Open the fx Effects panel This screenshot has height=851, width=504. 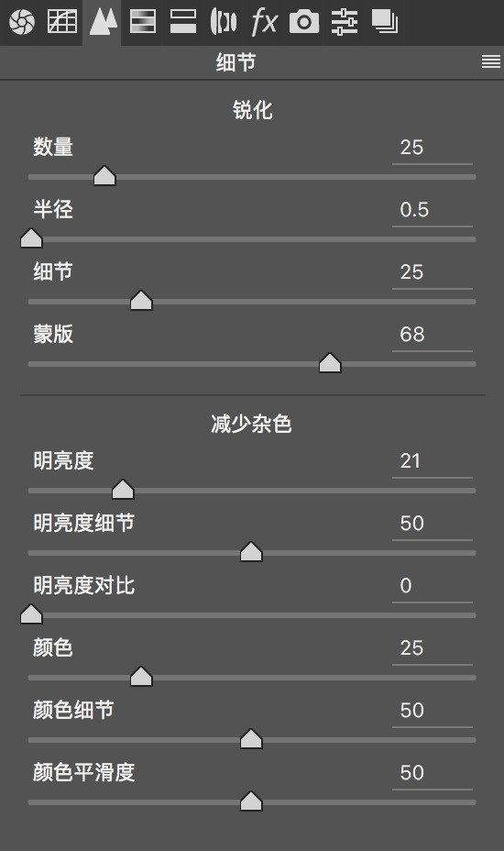[264, 22]
